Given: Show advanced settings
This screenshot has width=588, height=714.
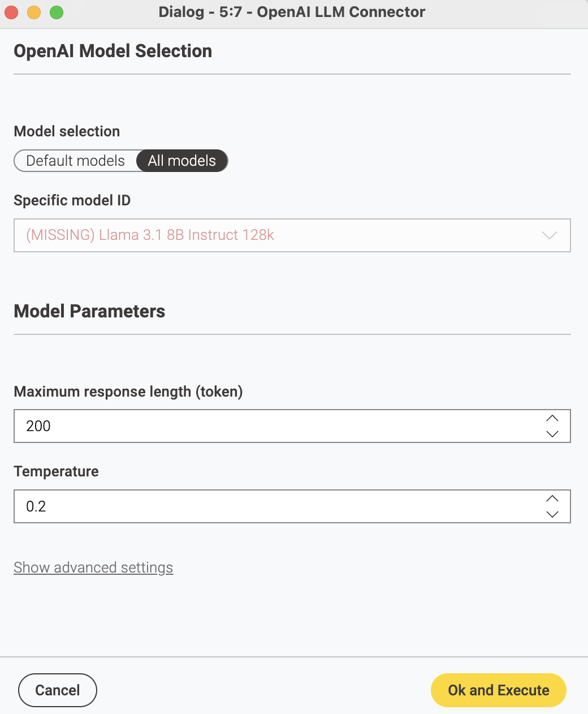Looking at the screenshot, I should coord(93,567).
